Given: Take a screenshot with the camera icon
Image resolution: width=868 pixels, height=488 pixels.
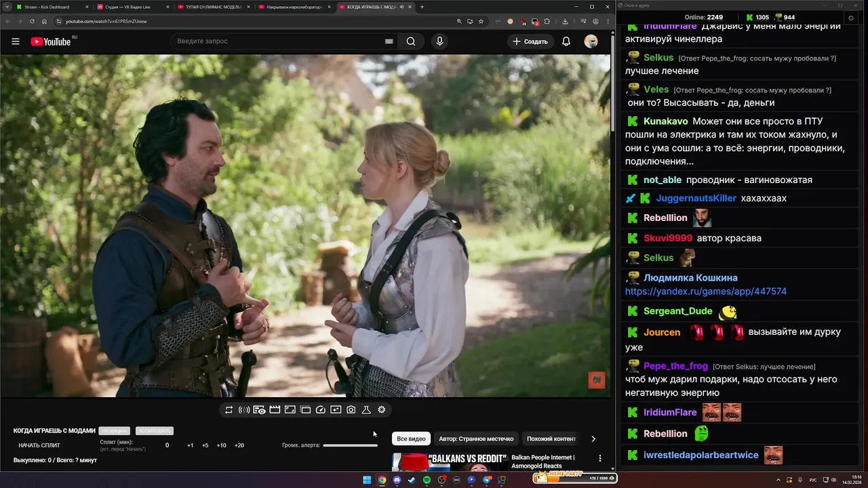Looking at the screenshot, I should (351, 409).
